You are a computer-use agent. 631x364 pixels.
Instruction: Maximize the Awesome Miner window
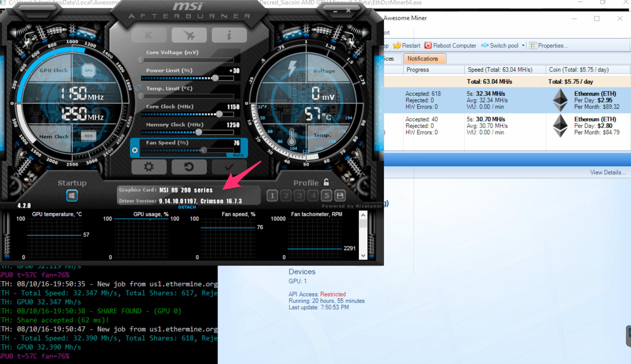click(597, 19)
